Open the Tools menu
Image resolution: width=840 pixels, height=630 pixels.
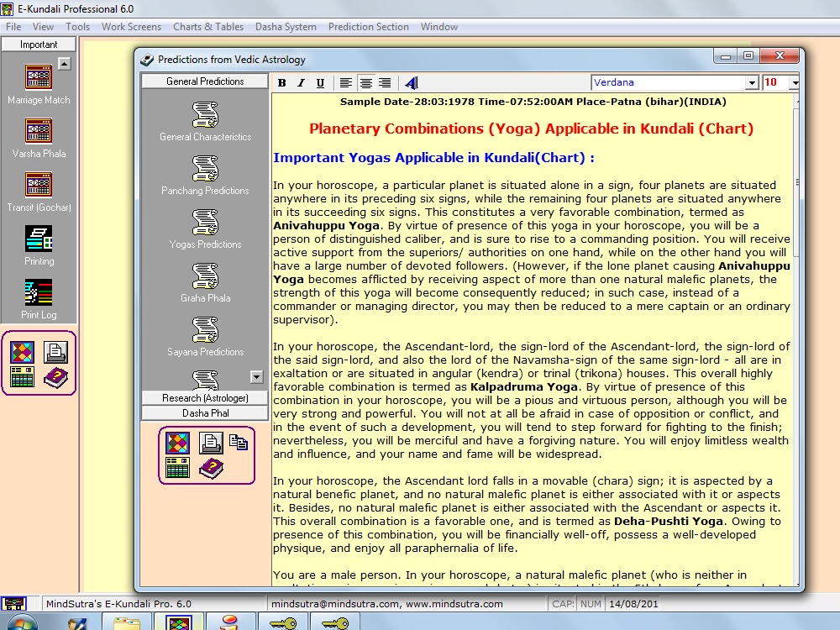(x=77, y=27)
